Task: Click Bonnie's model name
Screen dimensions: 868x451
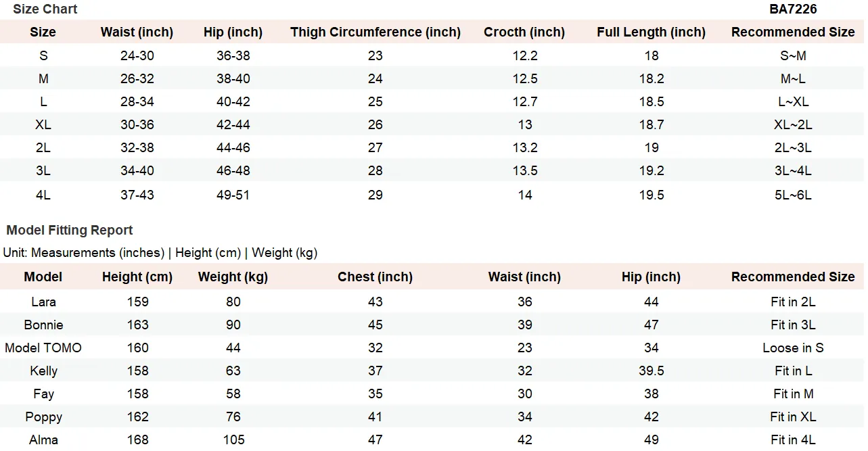Action: pos(43,325)
